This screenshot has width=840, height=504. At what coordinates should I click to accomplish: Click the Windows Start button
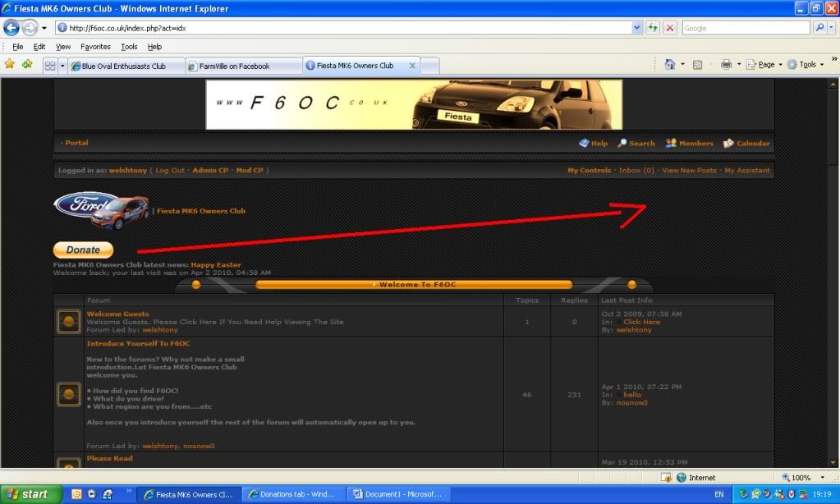click(31, 494)
